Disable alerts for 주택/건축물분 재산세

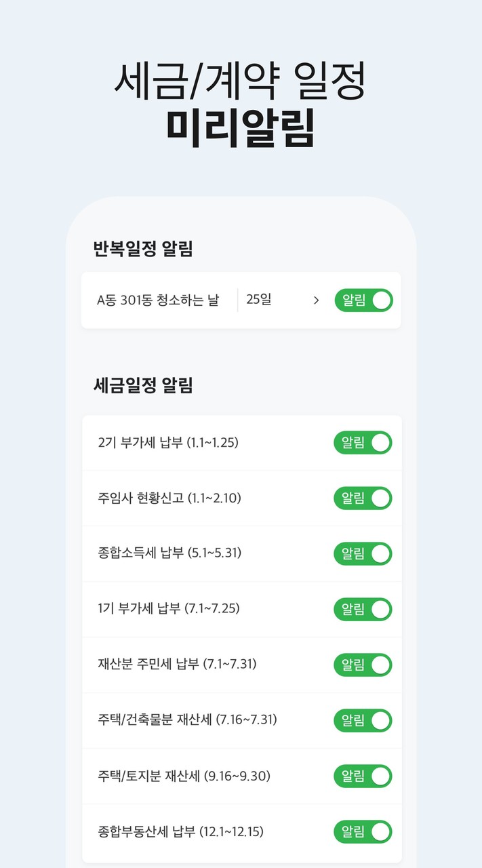363,721
